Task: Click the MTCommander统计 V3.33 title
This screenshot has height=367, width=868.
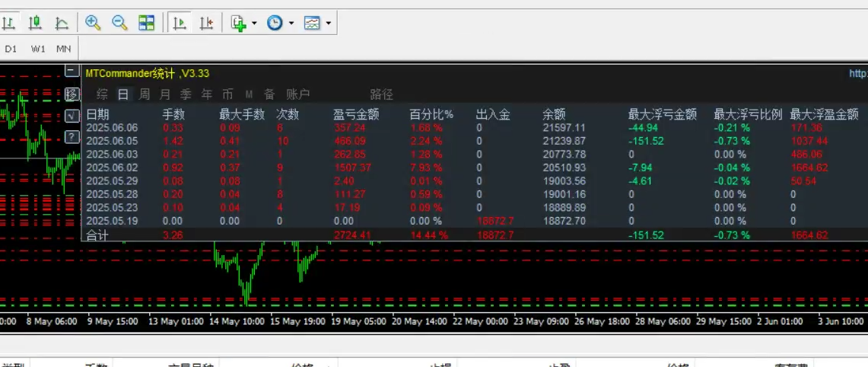Action: [x=148, y=73]
